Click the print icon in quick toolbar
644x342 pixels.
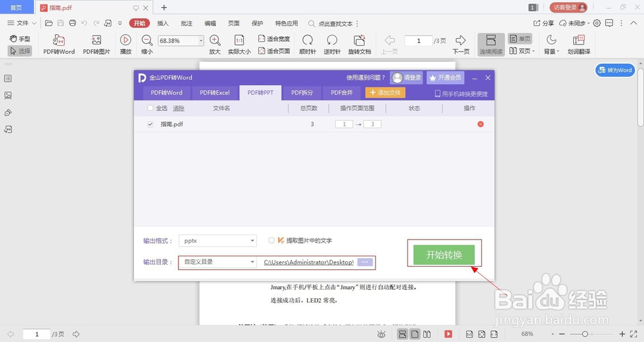(73, 23)
